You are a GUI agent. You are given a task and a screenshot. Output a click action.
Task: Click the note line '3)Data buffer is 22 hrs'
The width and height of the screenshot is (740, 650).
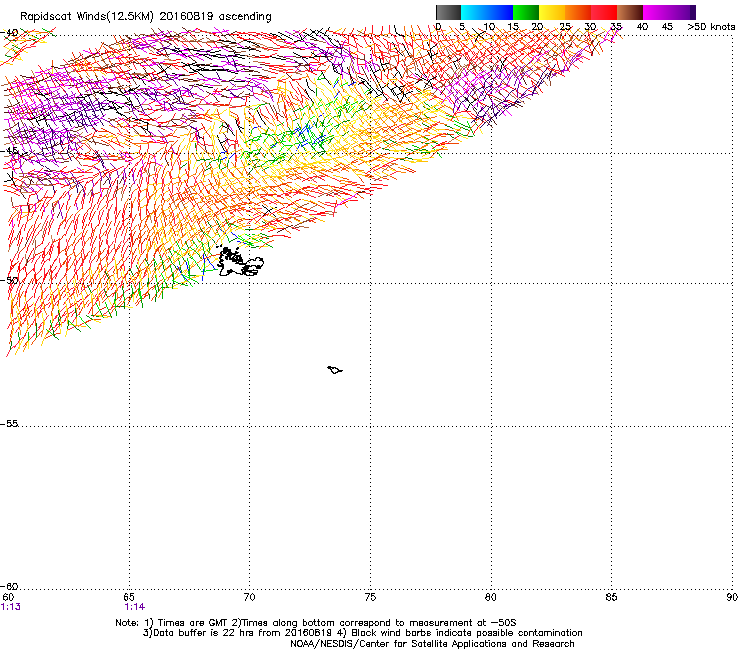362,633
